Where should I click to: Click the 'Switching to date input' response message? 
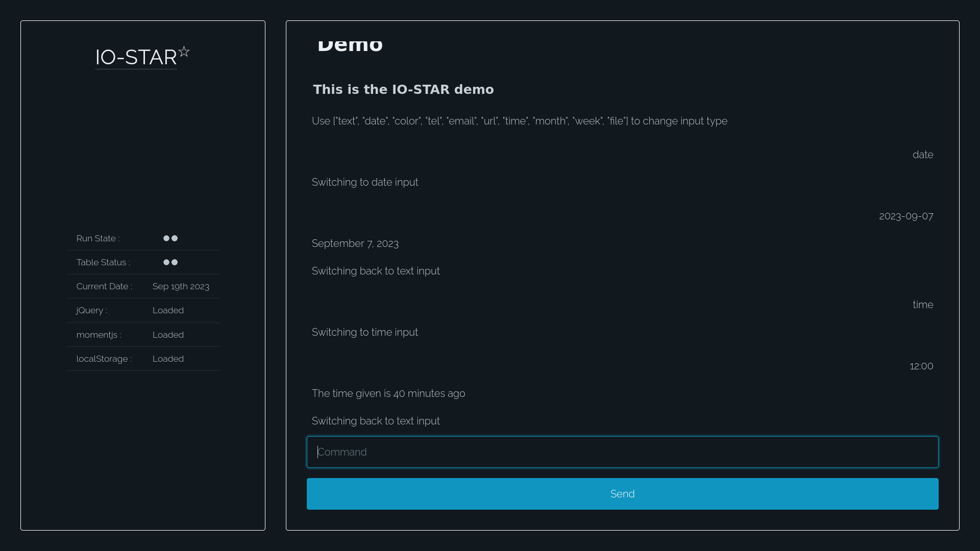(365, 182)
